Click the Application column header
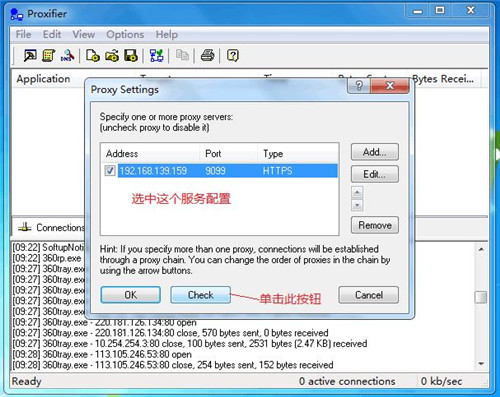The image size is (500, 397). tap(43, 79)
